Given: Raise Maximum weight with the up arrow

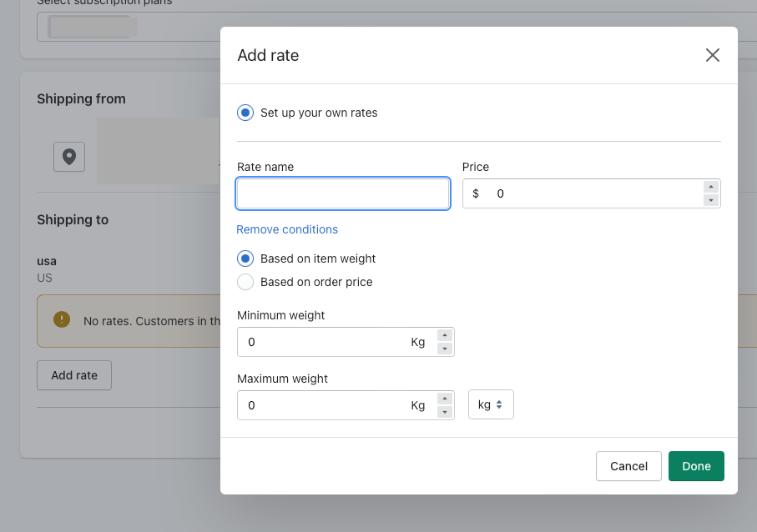Looking at the screenshot, I should tap(445, 399).
